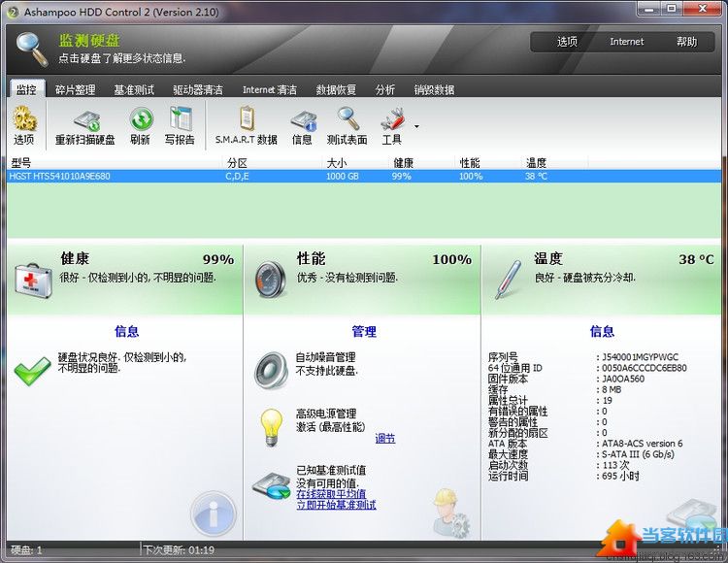This screenshot has width=728, height=563.
Task: Click the magnifier logo in header
Action: point(32,49)
